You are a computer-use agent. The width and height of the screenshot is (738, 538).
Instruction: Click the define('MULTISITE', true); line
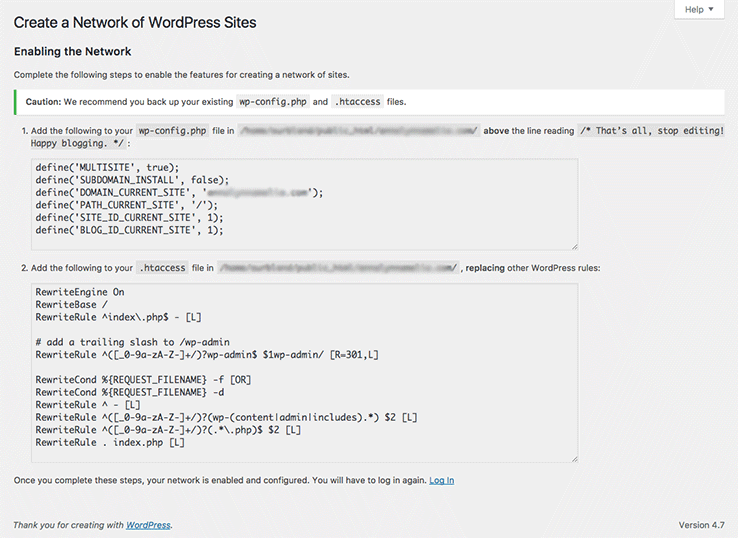click(107, 168)
